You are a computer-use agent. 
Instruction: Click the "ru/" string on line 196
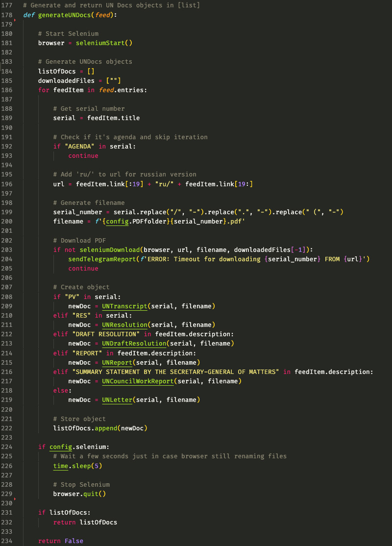[x=164, y=184]
